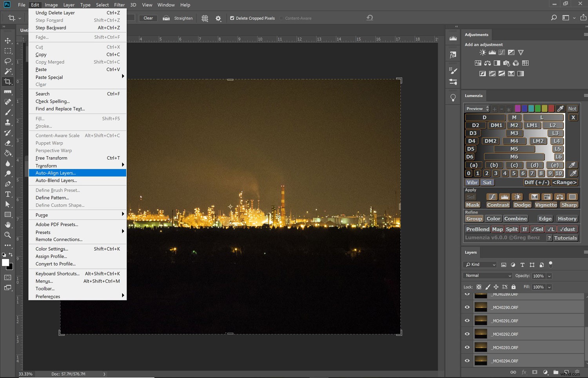Open the Window menu

166,5
